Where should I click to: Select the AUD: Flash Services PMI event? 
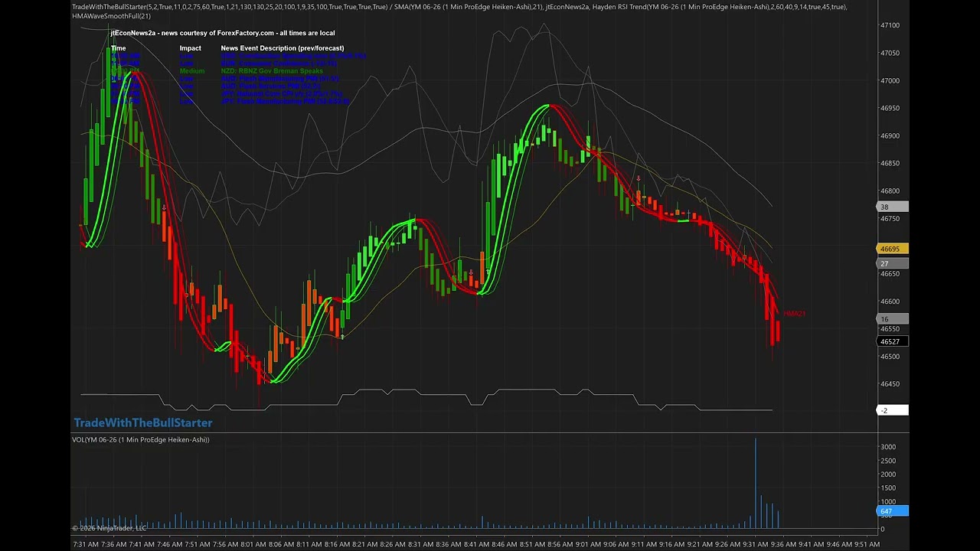click(271, 86)
